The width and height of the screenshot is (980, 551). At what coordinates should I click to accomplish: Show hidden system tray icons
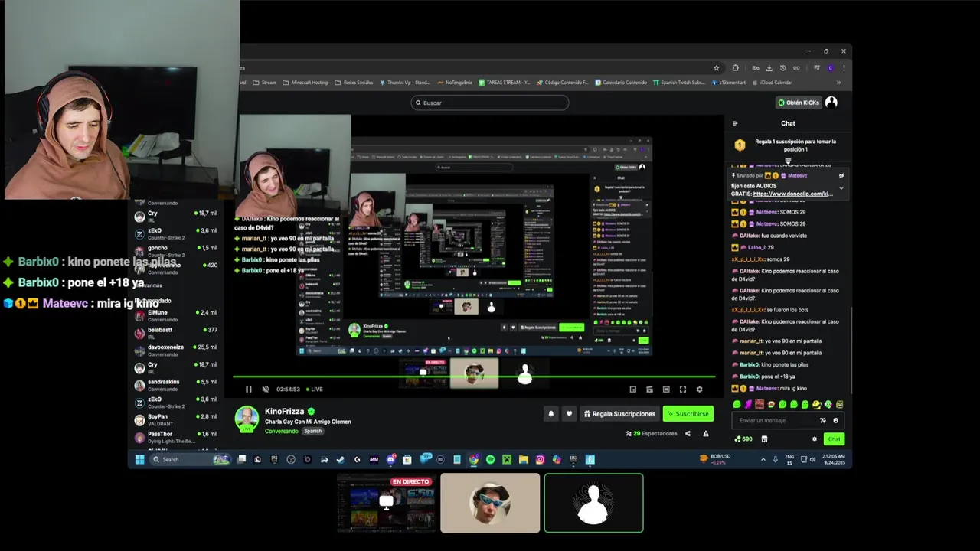click(x=763, y=459)
